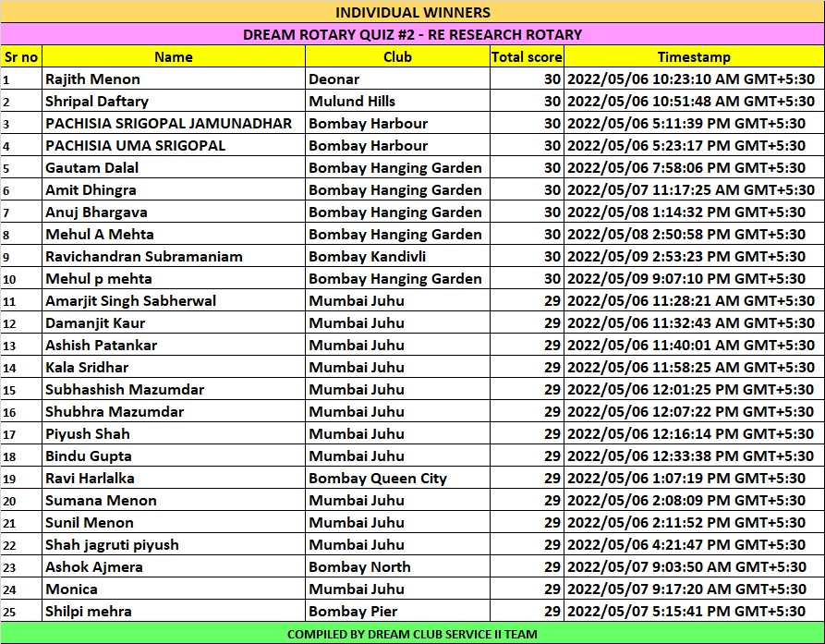Select the name Monica
Viewport: 825px width, 644px height.
point(71,589)
